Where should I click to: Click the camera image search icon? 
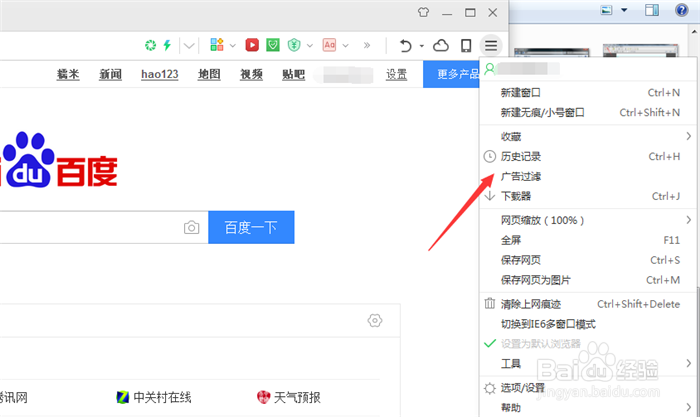pos(192,228)
